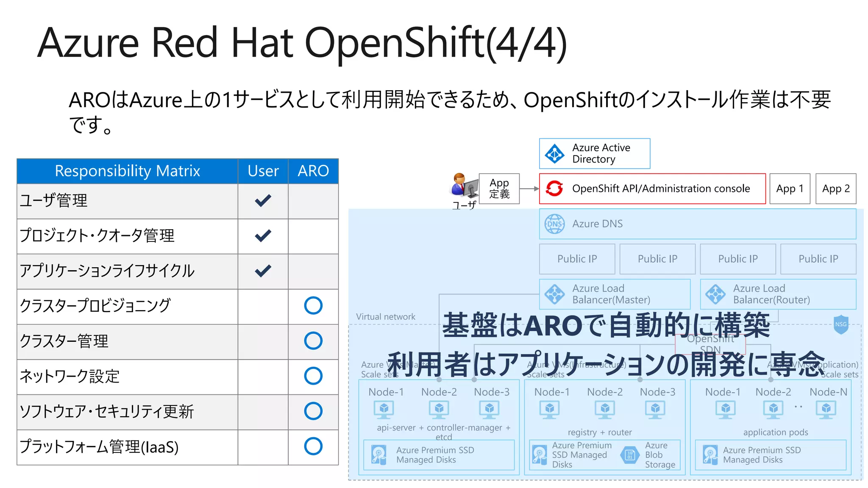Click the ARO circle for ネットワーク設定
The image size is (868, 488).
coord(313,376)
